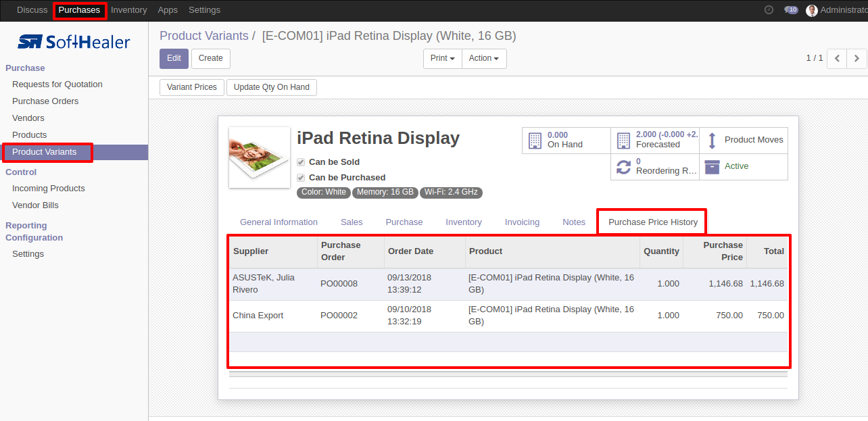Toggle the Can be Purchased checkbox
The image size is (868, 421).
301,178
